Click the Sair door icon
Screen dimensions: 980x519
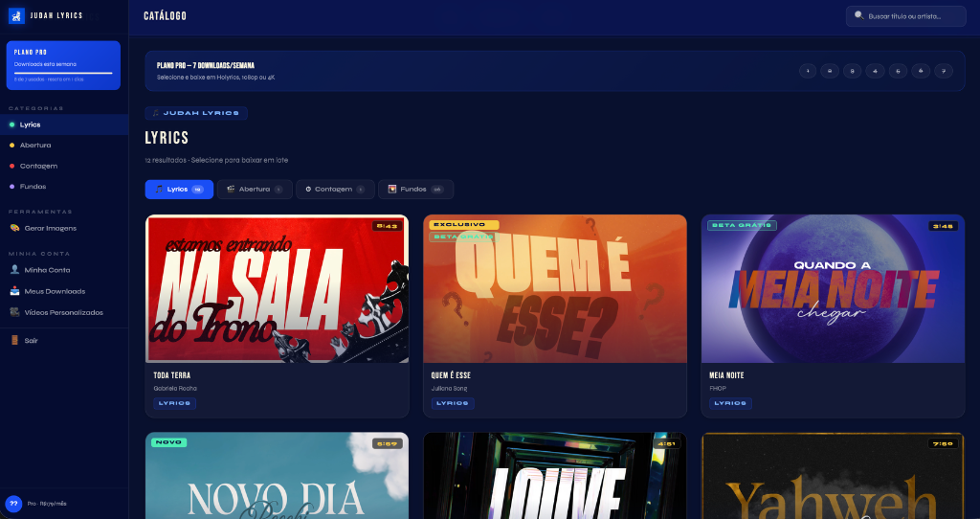pos(14,341)
